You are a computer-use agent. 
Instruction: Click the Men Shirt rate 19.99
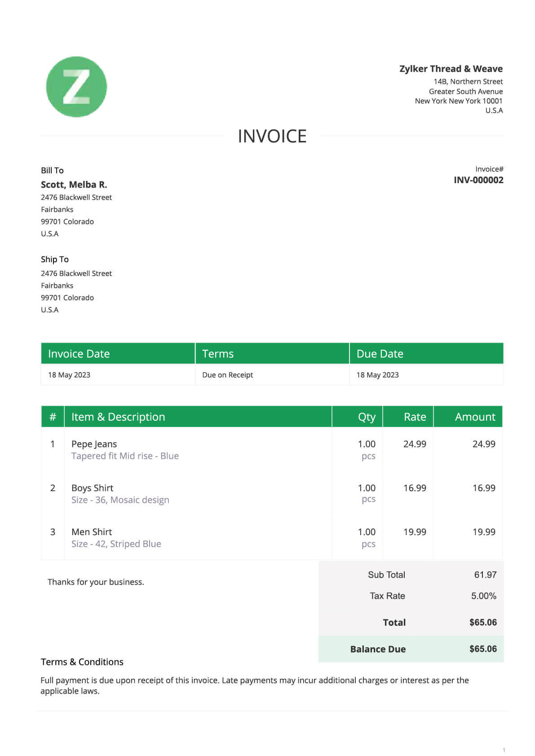415,532
